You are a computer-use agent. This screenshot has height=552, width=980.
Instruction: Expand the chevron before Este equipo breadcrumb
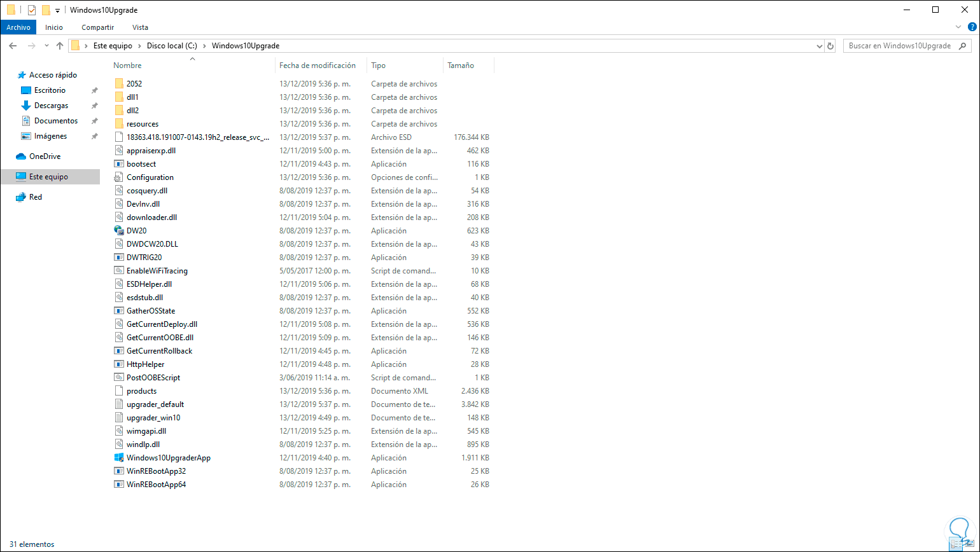click(87, 46)
